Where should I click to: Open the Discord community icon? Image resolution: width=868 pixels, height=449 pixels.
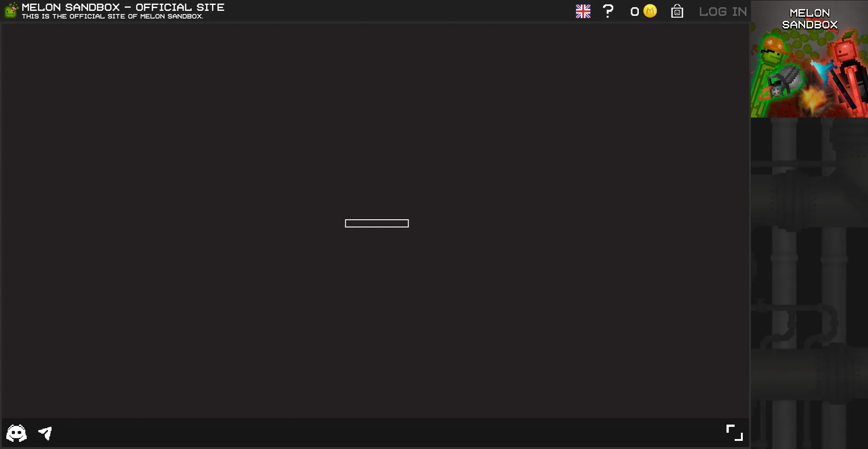[x=16, y=433]
